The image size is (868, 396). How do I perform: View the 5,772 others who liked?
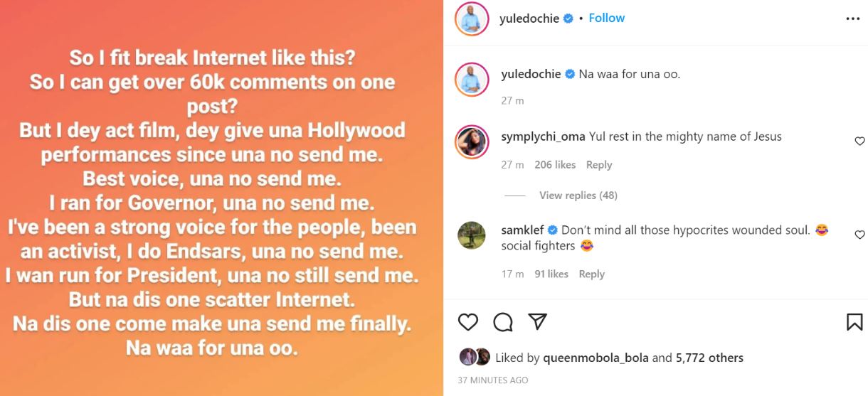709,358
